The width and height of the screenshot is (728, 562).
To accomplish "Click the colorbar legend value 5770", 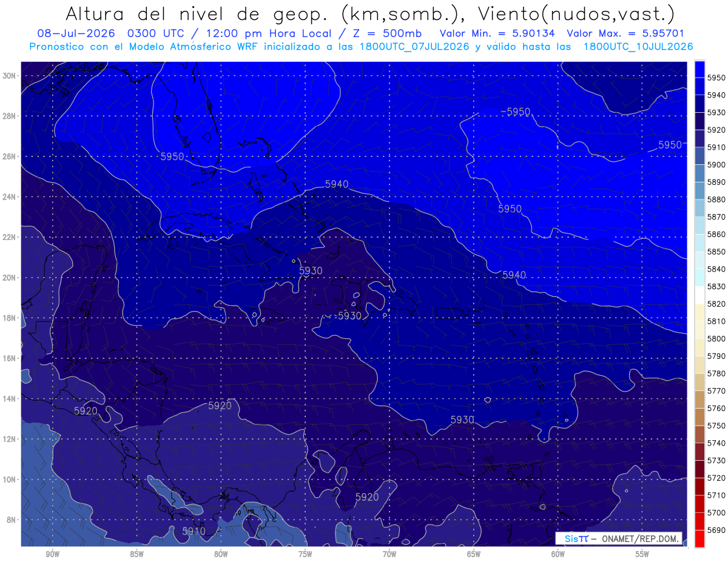I will [x=716, y=390].
